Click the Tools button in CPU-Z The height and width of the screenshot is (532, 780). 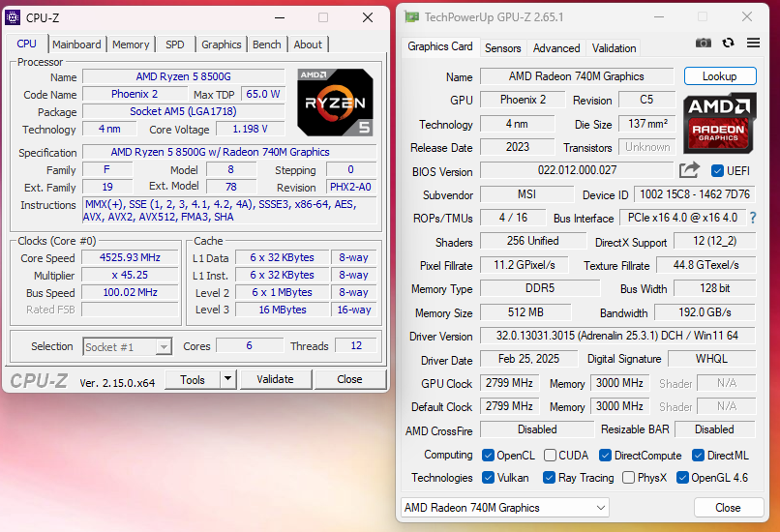click(193, 379)
